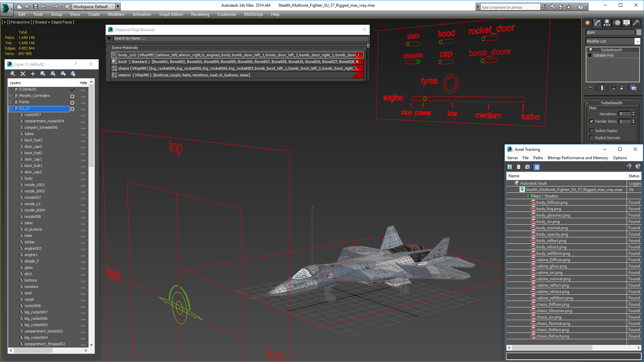Toggle current-layer checkmark for 0 (default) layer
The image size is (644, 362).
(x=72, y=89)
